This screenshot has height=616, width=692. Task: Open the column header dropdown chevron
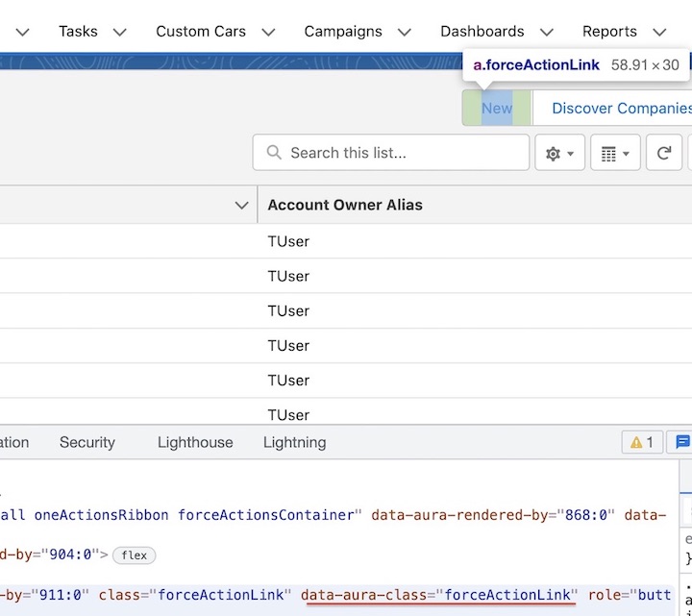click(x=241, y=205)
